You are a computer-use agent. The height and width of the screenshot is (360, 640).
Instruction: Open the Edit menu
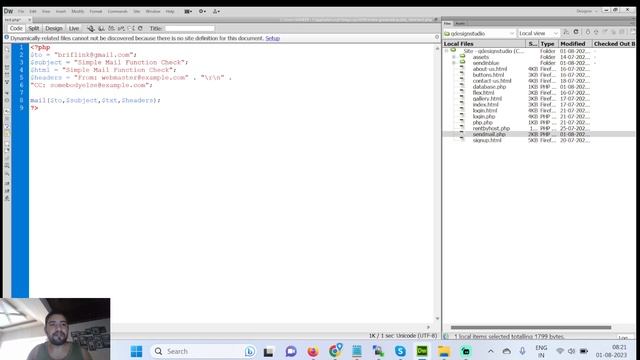pos(33,11)
